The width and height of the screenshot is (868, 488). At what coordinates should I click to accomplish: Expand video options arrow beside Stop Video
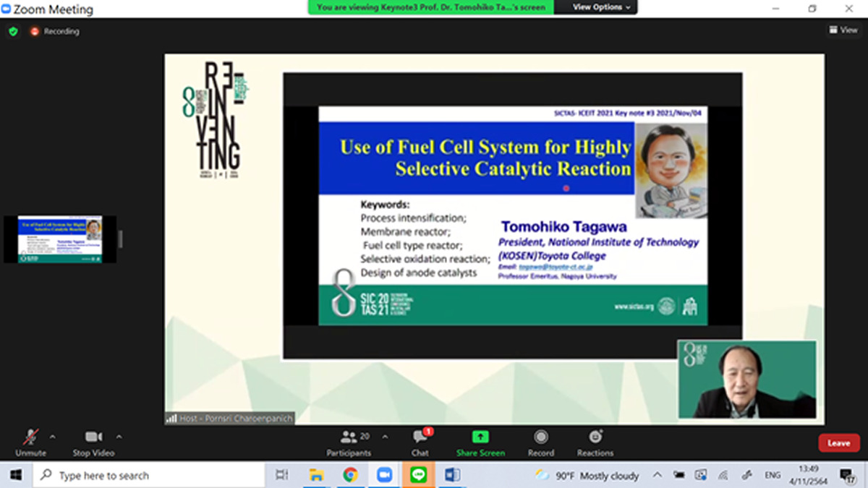point(119,437)
